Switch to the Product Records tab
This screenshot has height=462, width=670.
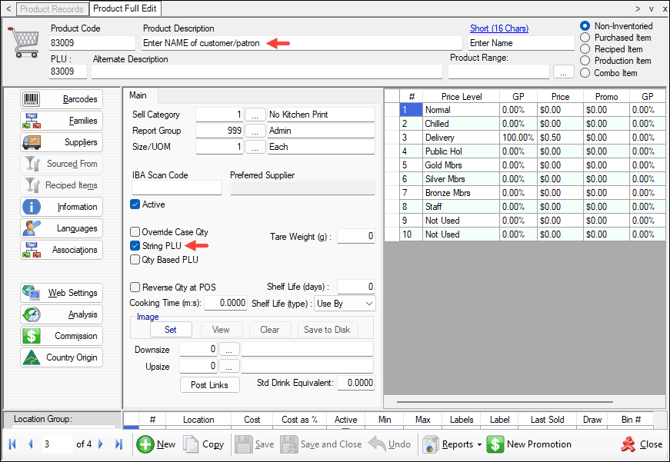click(52, 9)
